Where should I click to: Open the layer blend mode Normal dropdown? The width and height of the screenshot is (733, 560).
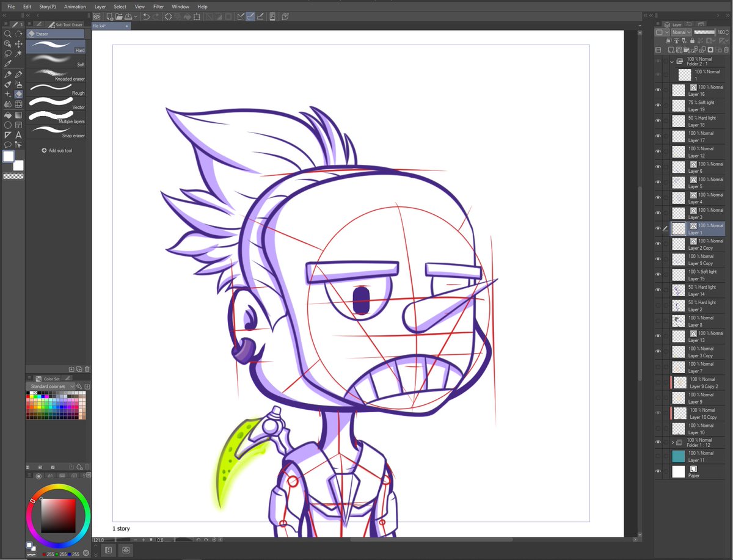click(681, 32)
